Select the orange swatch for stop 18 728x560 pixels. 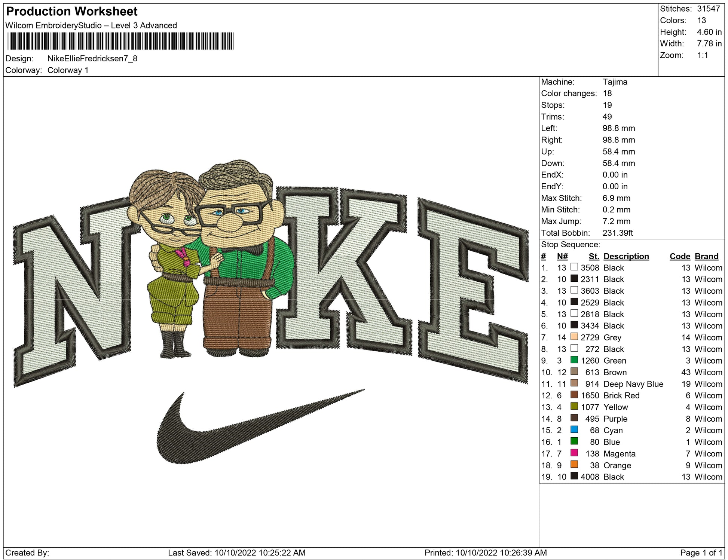[x=574, y=464]
